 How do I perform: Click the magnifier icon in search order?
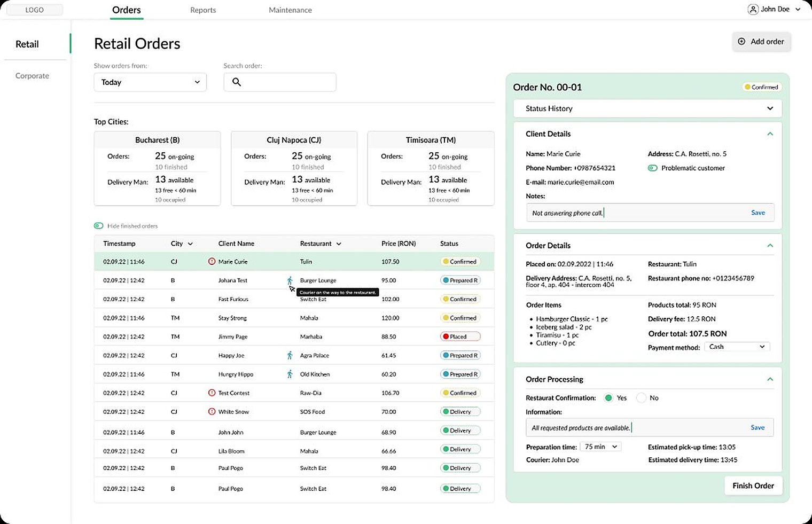[237, 82]
